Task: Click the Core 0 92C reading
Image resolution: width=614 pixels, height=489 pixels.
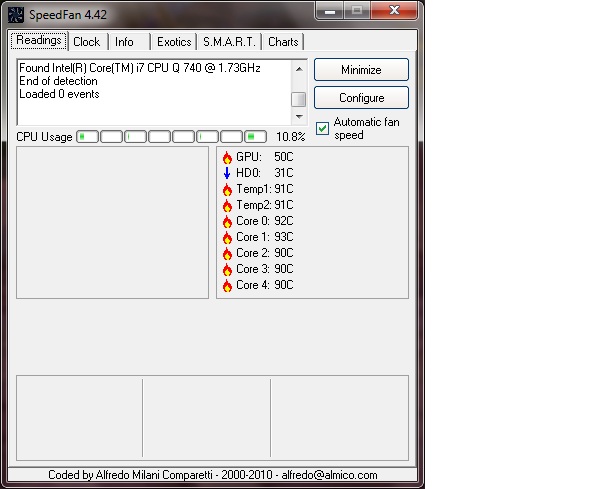Action: [265, 221]
